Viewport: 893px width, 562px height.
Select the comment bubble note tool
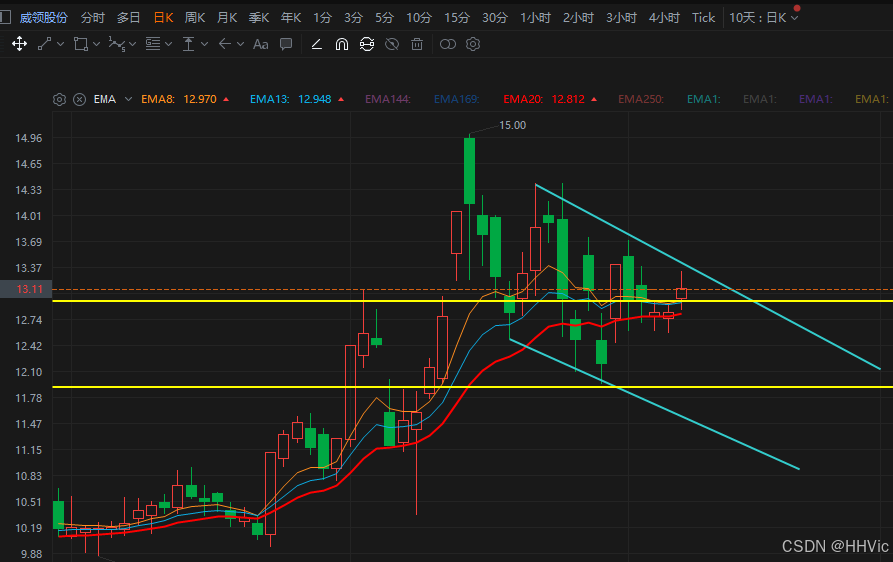[x=286, y=44]
